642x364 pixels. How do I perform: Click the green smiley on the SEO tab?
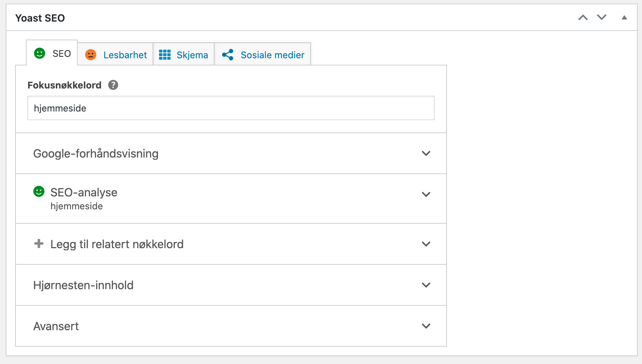point(40,53)
